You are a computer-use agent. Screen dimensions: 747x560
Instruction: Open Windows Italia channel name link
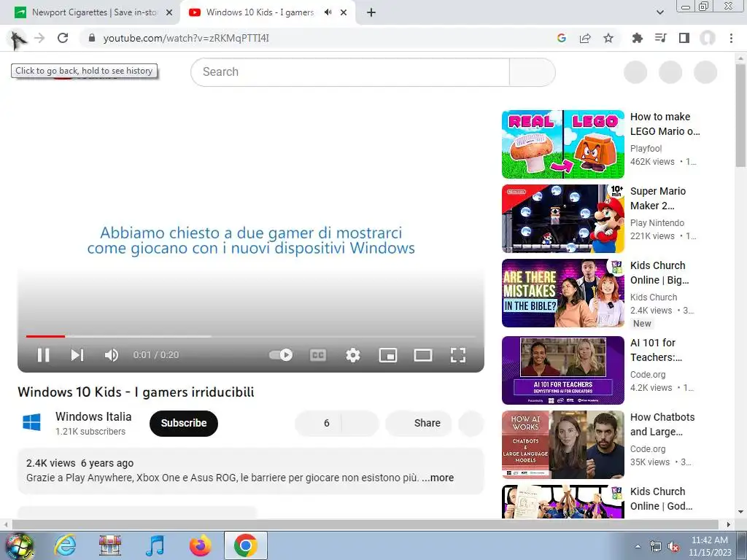(93, 416)
